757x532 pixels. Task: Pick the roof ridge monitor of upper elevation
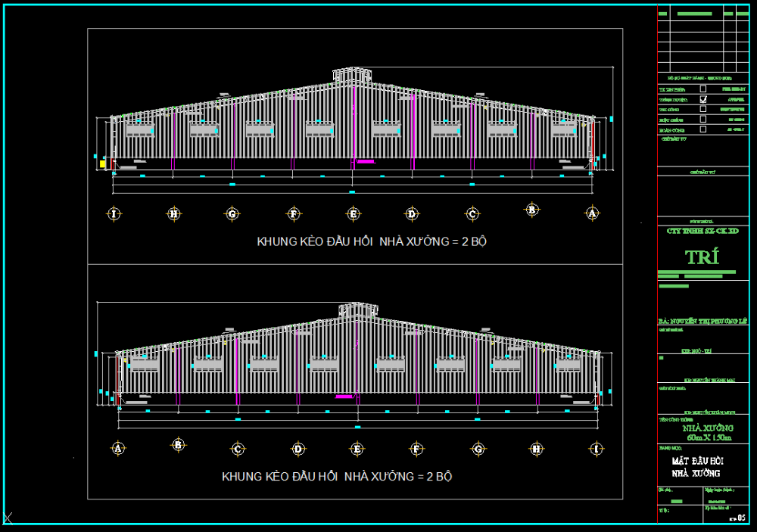coord(353,76)
